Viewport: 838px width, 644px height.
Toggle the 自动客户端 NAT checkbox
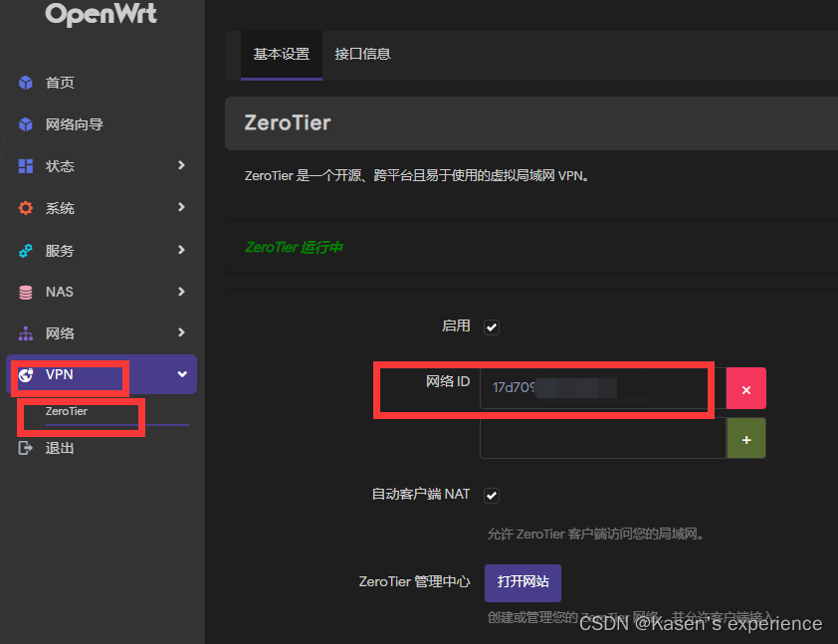[x=492, y=496]
